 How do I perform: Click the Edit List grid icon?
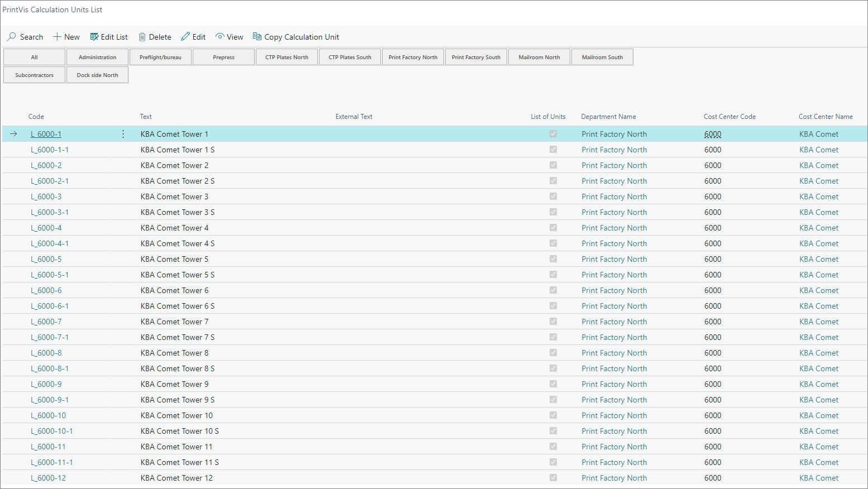pyautogui.click(x=94, y=37)
